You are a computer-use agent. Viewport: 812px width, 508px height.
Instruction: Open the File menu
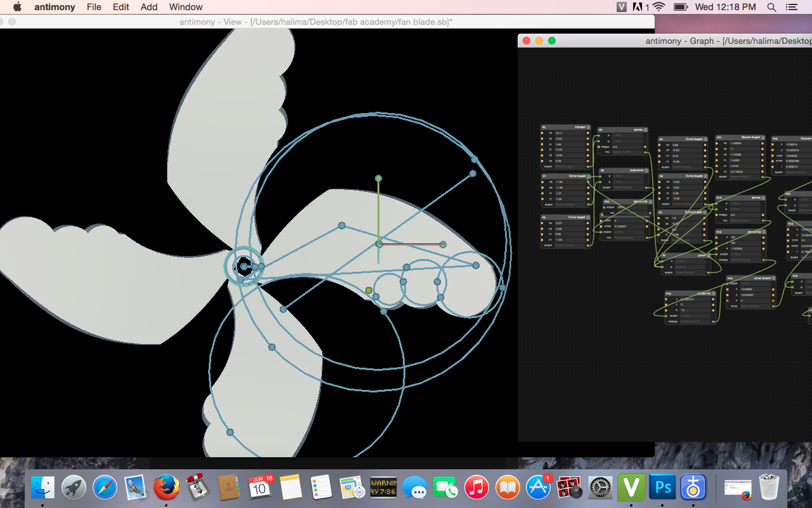[x=94, y=7]
